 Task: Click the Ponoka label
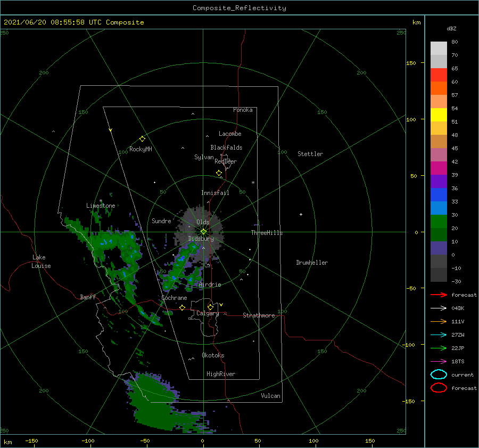pyautogui.click(x=243, y=110)
